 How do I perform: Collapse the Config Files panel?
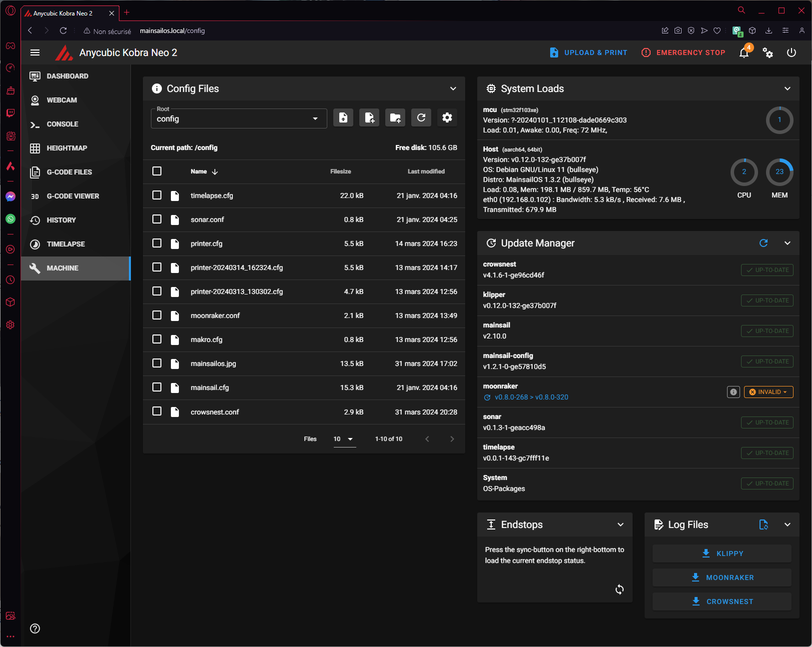[x=453, y=88]
